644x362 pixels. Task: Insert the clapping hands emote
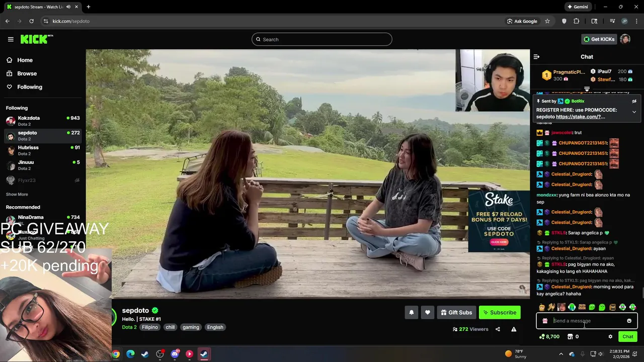point(551,307)
